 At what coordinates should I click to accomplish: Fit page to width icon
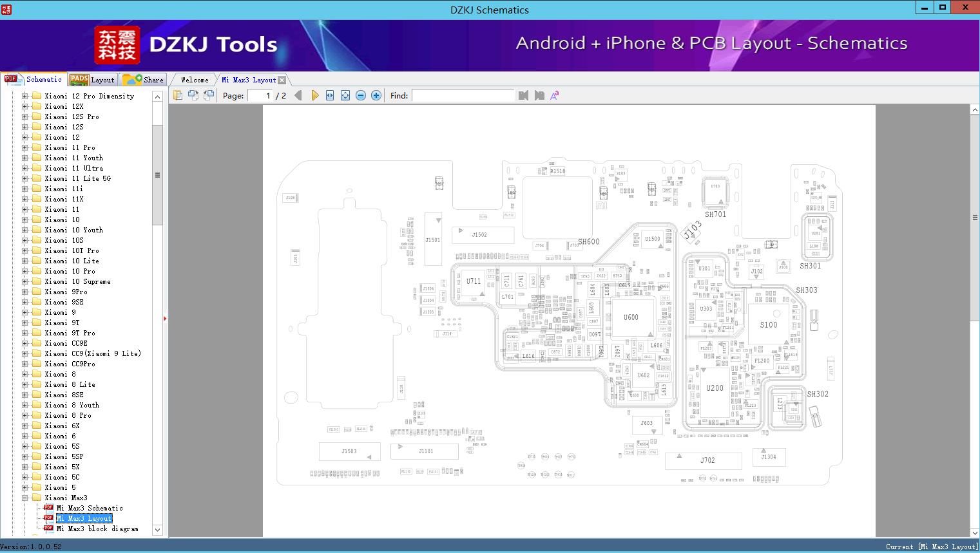330,95
